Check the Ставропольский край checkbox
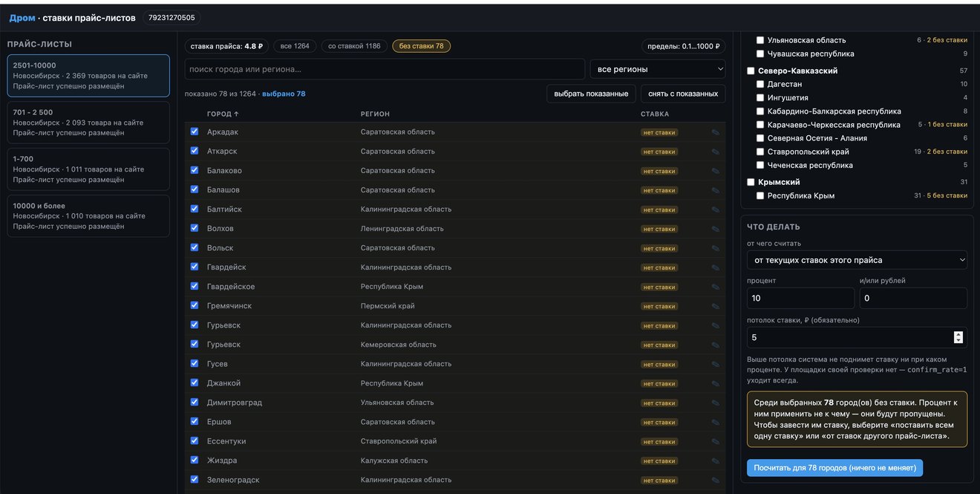The height and width of the screenshot is (494, 980). click(760, 152)
